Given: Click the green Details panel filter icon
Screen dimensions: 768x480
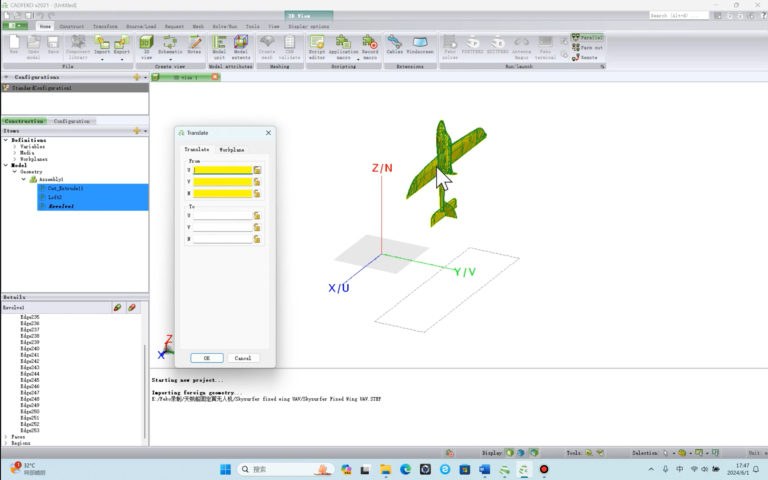Looking at the screenshot, I should click(118, 308).
